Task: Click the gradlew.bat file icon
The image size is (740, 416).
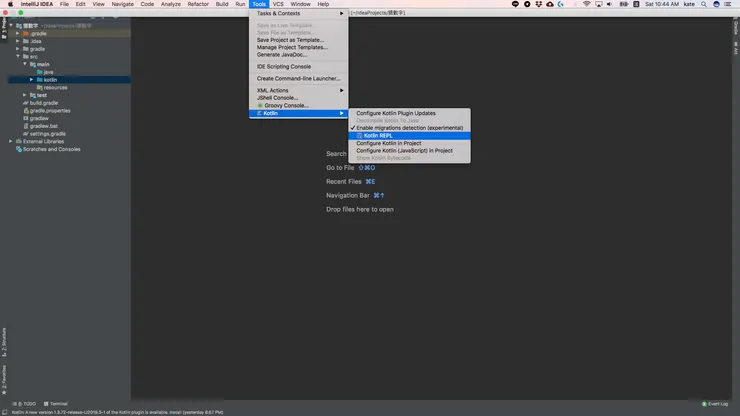Action: pyautogui.click(x=26, y=126)
